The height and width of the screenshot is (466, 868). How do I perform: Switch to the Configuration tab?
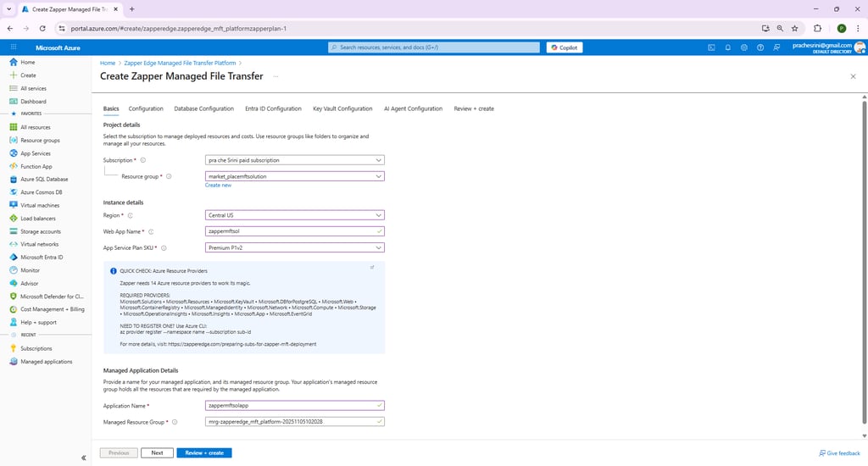coord(146,108)
